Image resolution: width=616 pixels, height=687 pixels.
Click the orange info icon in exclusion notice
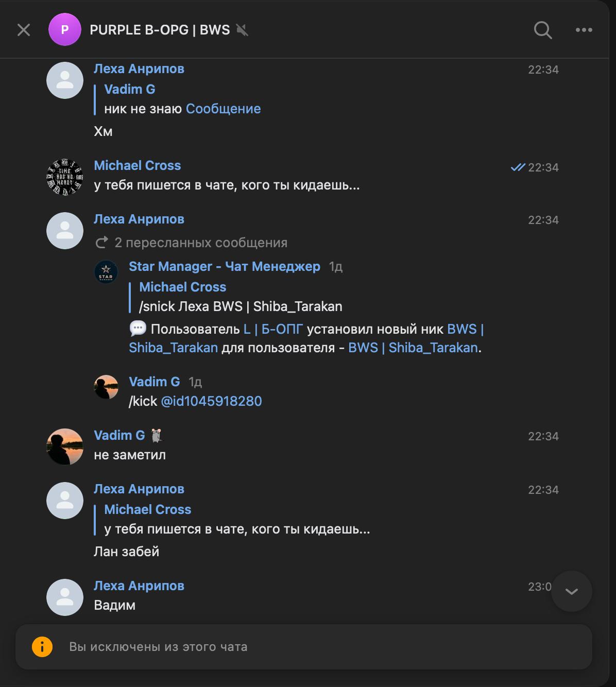(x=42, y=647)
